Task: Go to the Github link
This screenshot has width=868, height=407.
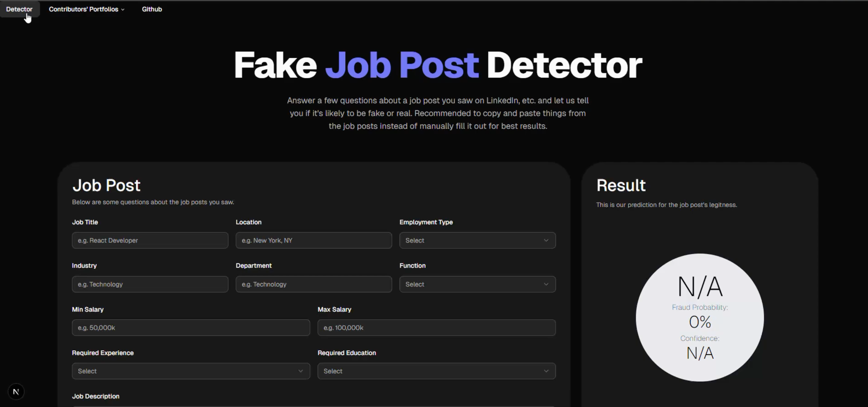Action: click(x=152, y=9)
